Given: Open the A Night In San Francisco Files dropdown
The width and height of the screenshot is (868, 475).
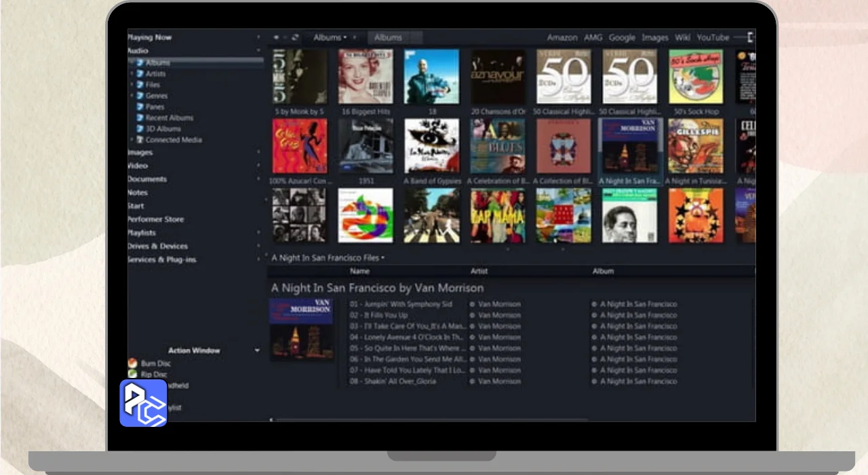Looking at the screenshot, I should pyautogui.click(x=328, y=258).
